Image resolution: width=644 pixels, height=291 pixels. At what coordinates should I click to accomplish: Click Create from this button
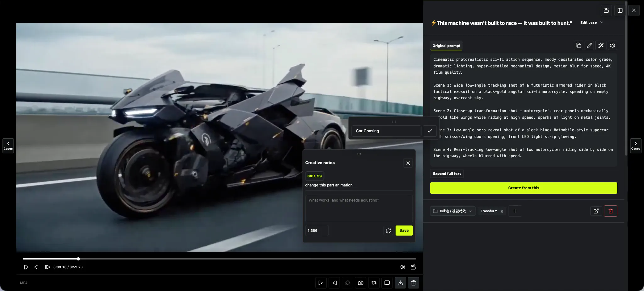524,188
